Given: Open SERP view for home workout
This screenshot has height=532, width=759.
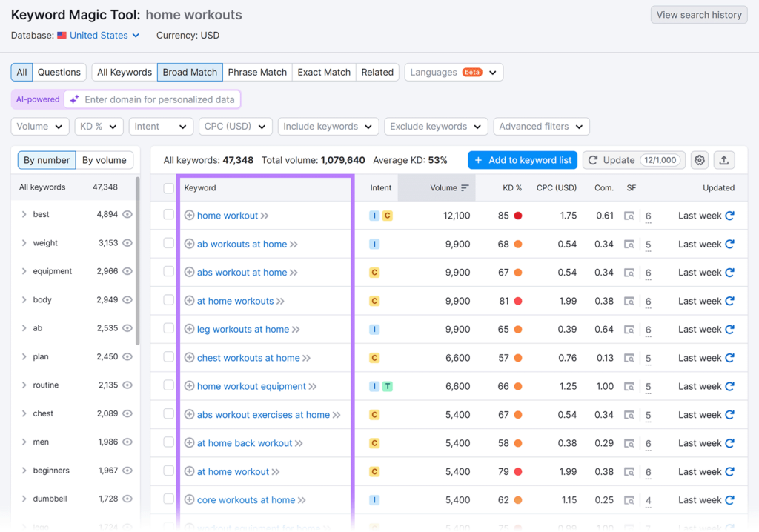Looking at the screenshot, I should click(x=629, y=216).
